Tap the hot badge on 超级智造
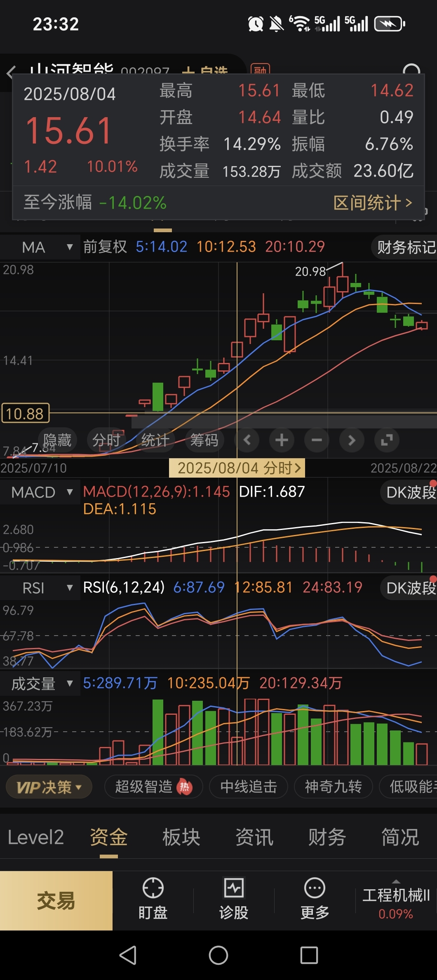437x980 pixels. pyautogui.click(x=184, y=787)
